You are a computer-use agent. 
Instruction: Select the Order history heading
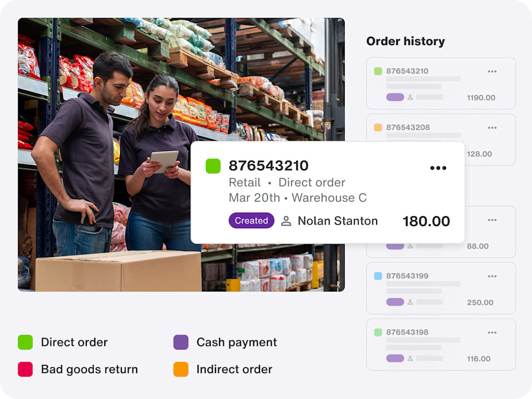405,41
